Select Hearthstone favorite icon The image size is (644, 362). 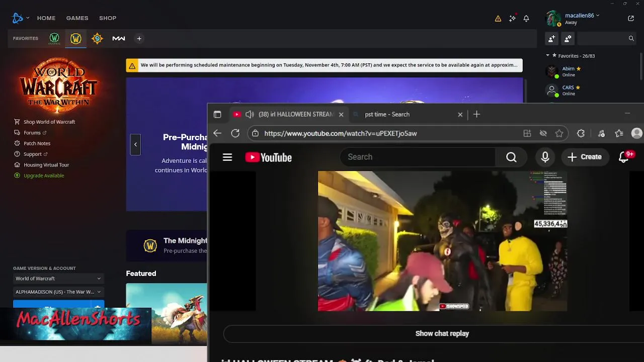click(97, 38)
